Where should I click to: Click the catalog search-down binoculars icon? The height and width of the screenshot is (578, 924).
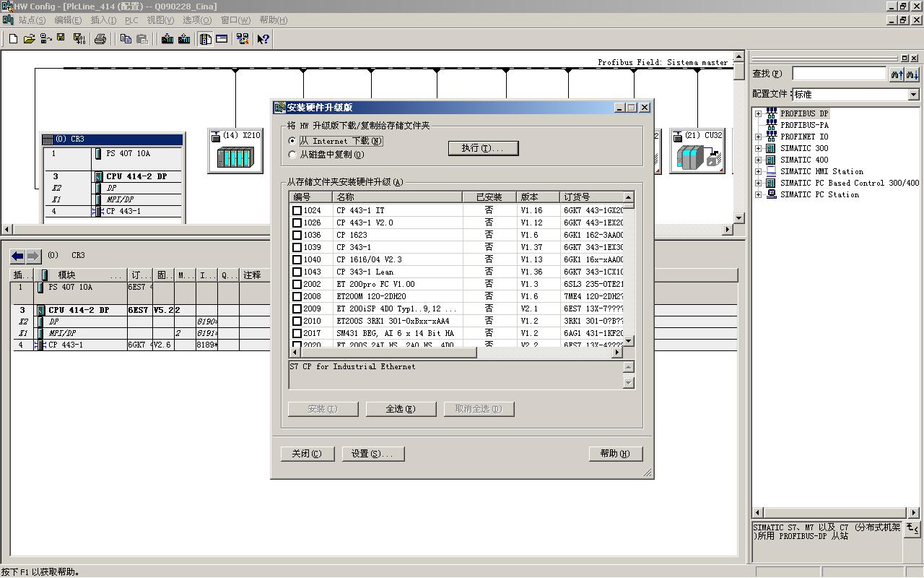(x=912, y=74)
